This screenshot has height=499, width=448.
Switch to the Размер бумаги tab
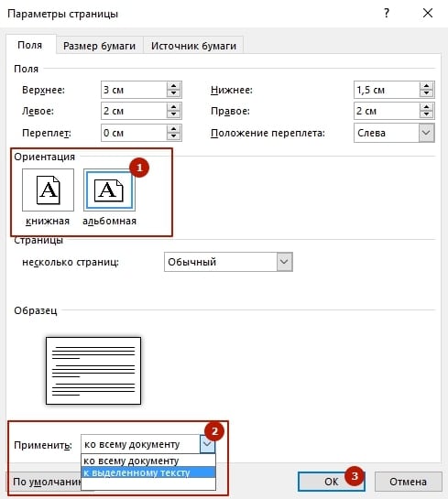[99, 46]
